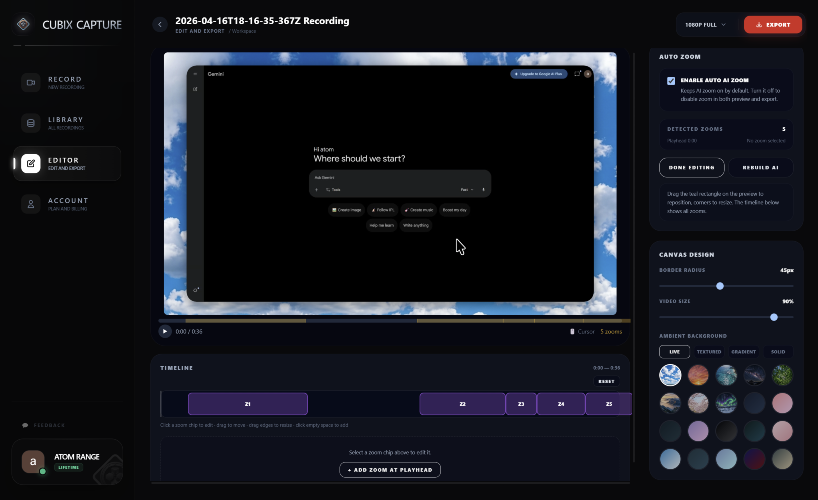Open the Atom Range user profile card
Viewport: 818px width, 500px height.
[67, 462]
